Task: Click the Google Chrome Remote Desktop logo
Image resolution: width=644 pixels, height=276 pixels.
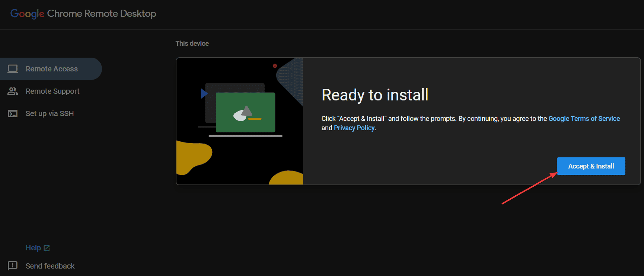Action: pos(83,14)
